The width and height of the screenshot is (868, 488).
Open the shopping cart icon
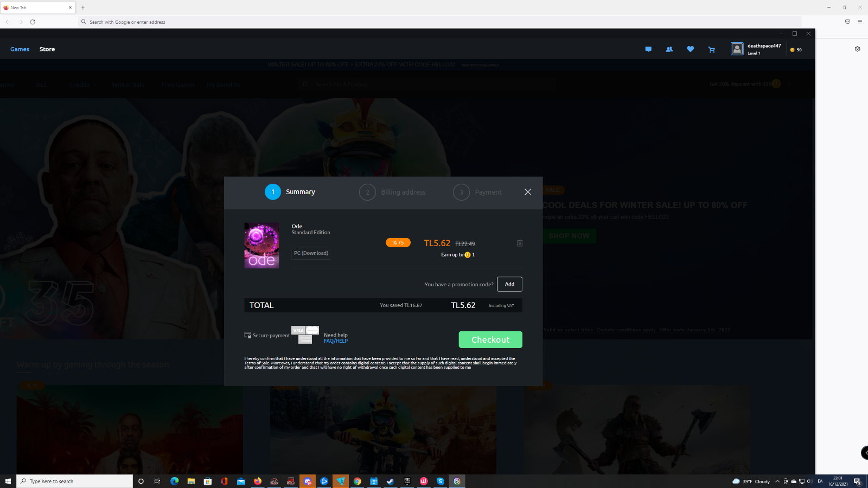point(711,49)
